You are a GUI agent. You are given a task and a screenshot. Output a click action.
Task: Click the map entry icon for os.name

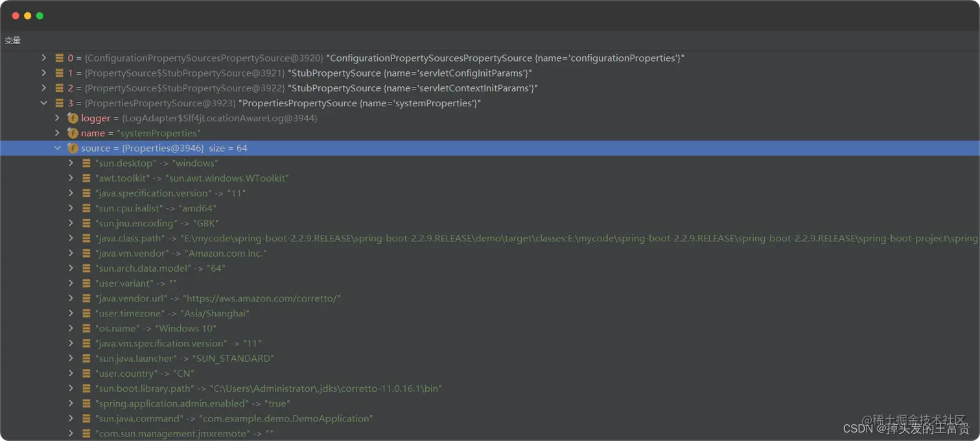(x=86, y=328)
